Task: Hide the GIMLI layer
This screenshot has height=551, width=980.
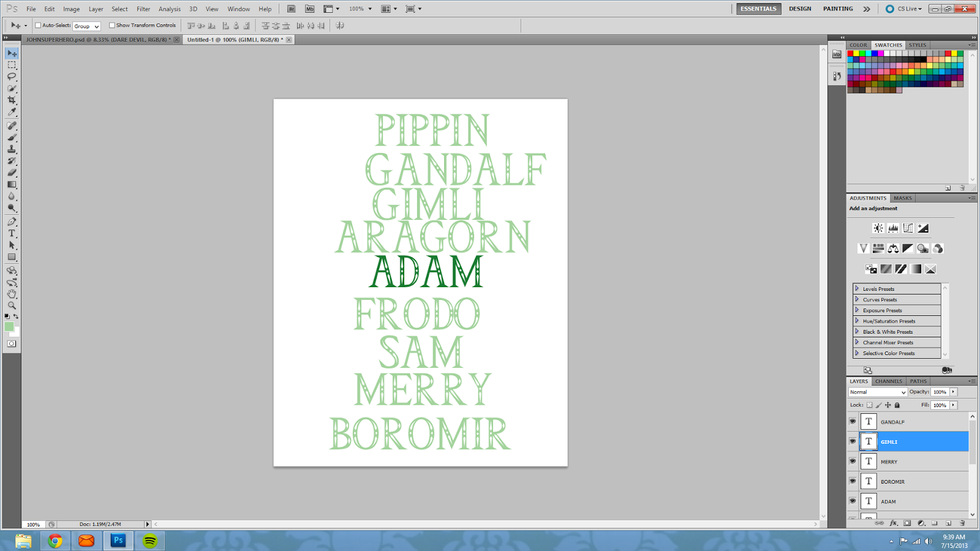Action: [x=853, y=441]
